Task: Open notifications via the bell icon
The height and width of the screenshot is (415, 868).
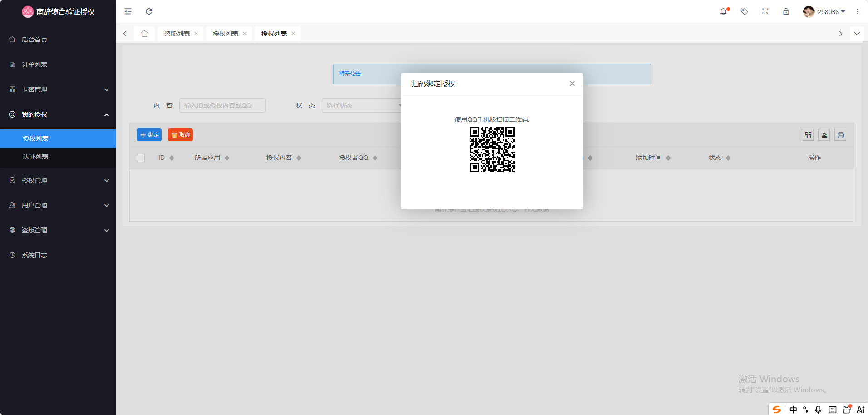Action: click(724, 11)
